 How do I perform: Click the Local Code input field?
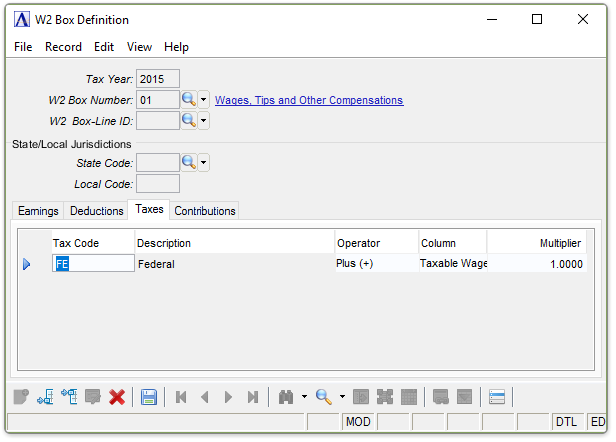coord(157,184)
